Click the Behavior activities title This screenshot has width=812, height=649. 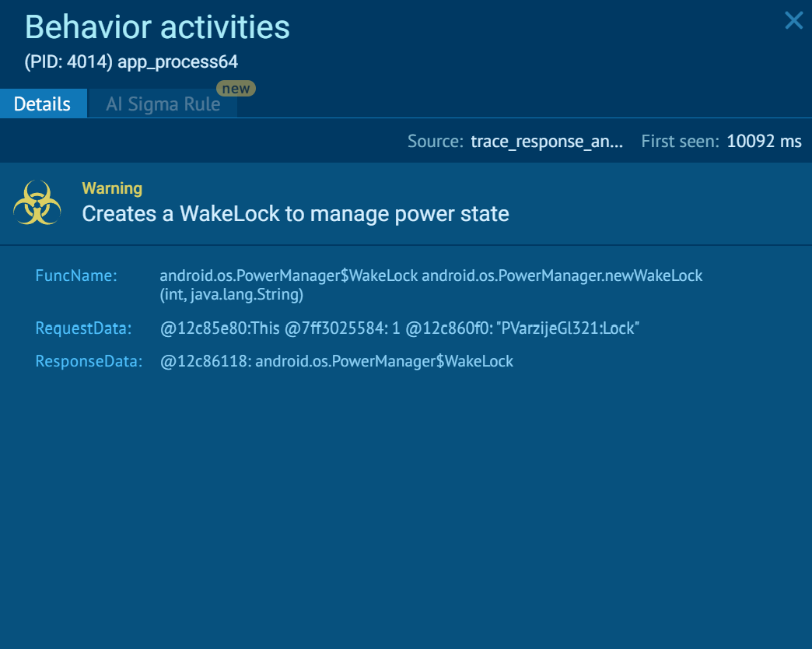(157, 27)
